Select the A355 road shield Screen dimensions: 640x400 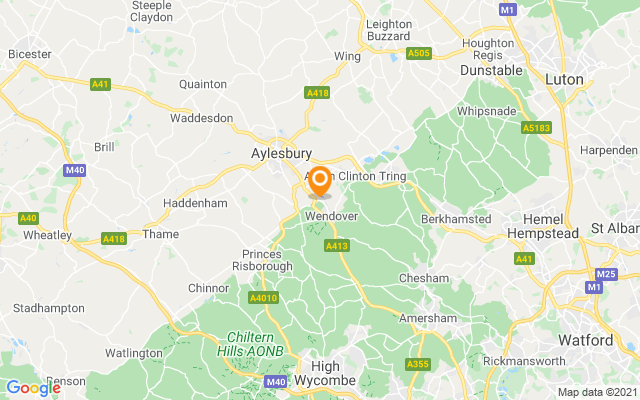(418, 364)
